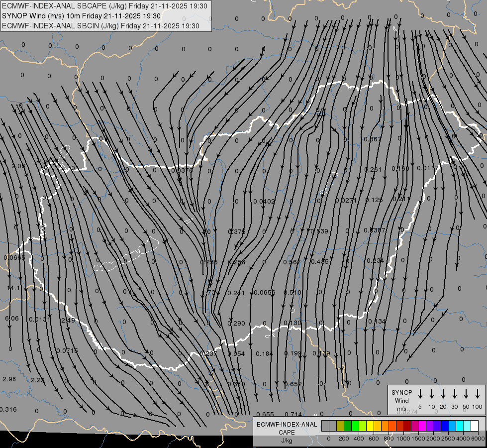
Task: Click the 5 m/s wind legend arrow
Action: (420, 394)
